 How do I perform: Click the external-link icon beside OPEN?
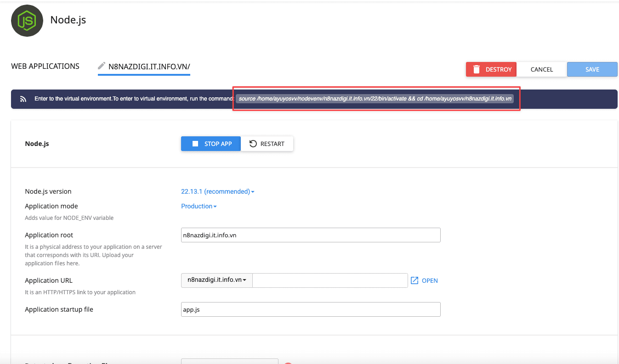coord(414,280)
